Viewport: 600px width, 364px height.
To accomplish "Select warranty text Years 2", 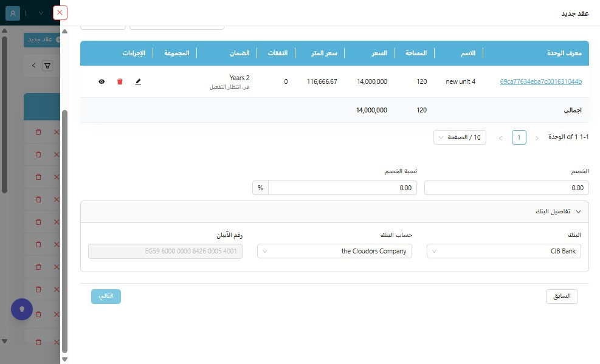I will 240,78.
